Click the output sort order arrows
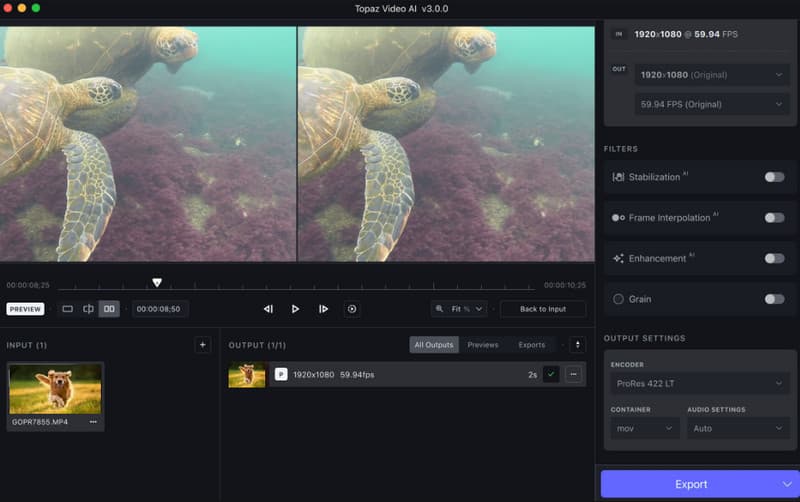This screenshot has height=502, width=800. click(x=578, y=345)
